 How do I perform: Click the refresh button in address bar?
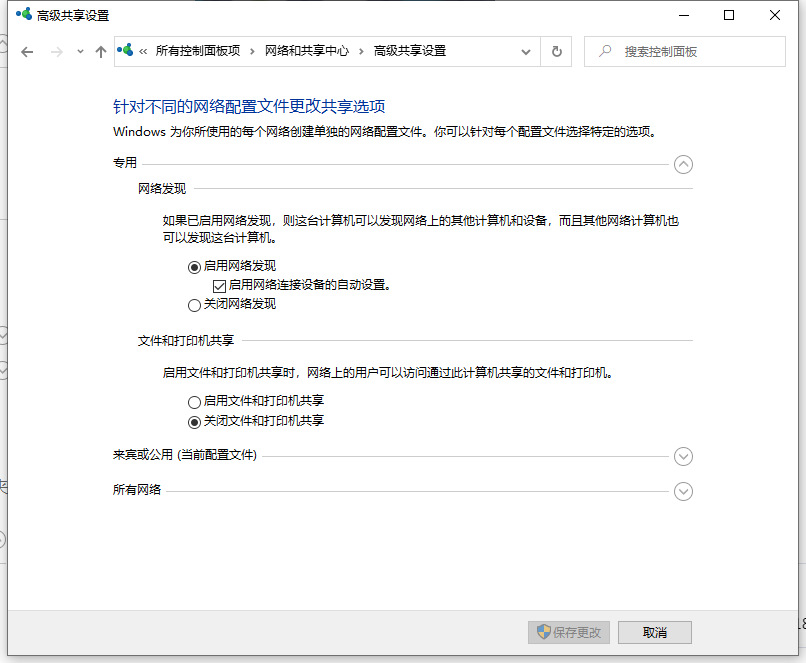[556, 51]
